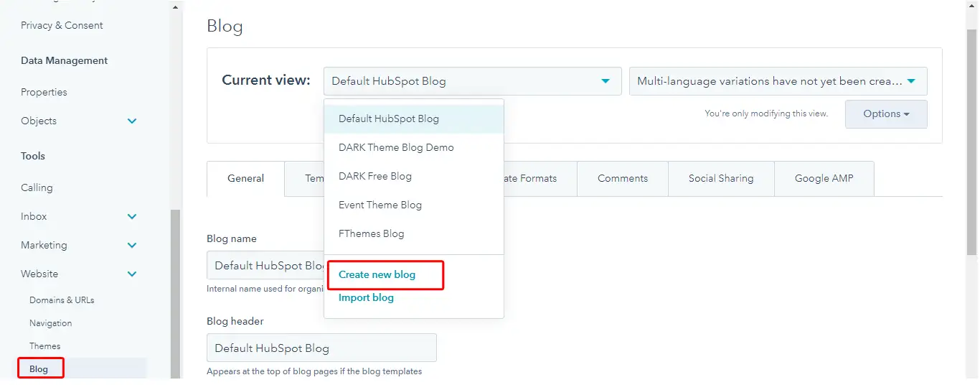This screenshot has width=980, height=385.
Task: Switch to the Google AMP tab
Action: 824,178
